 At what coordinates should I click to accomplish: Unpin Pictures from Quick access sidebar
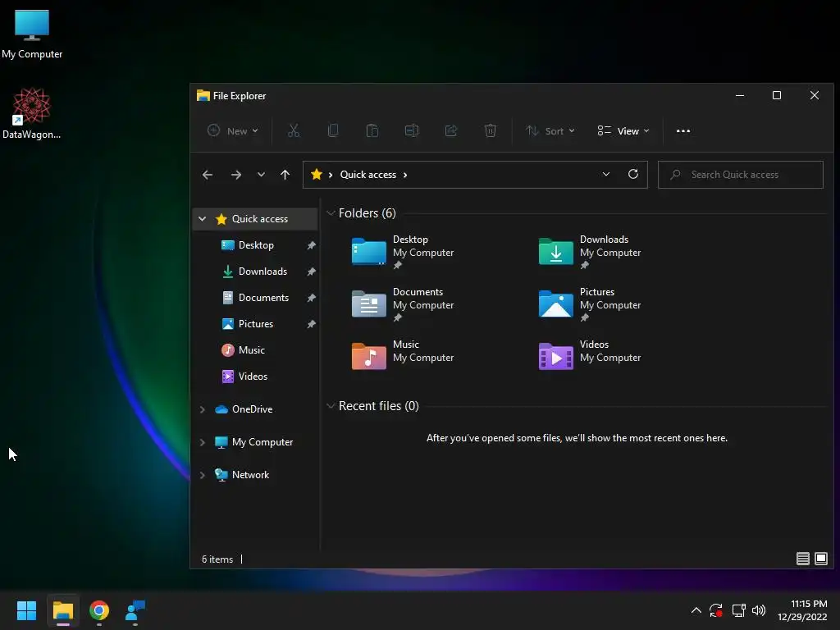(311, 324)
